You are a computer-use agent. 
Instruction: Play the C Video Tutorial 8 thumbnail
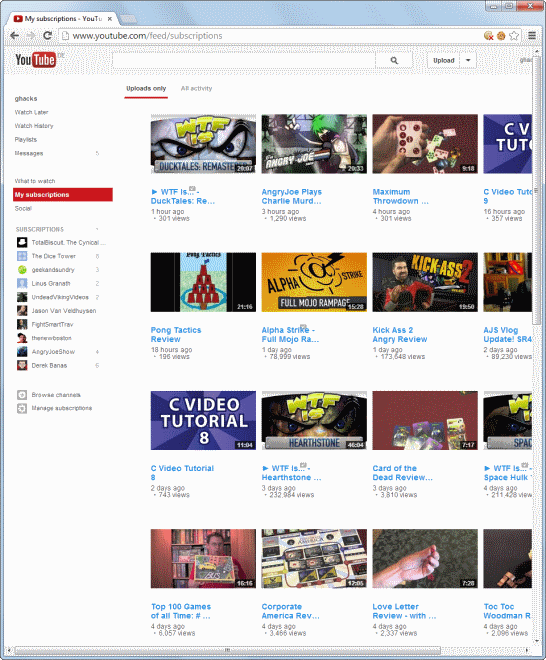coord(203,420)
